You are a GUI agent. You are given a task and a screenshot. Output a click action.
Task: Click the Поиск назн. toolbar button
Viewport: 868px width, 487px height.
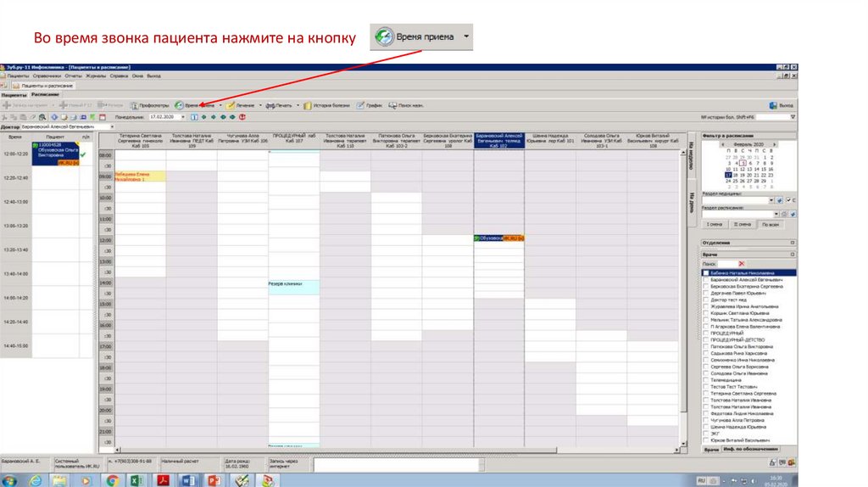[x=406, y=105]
